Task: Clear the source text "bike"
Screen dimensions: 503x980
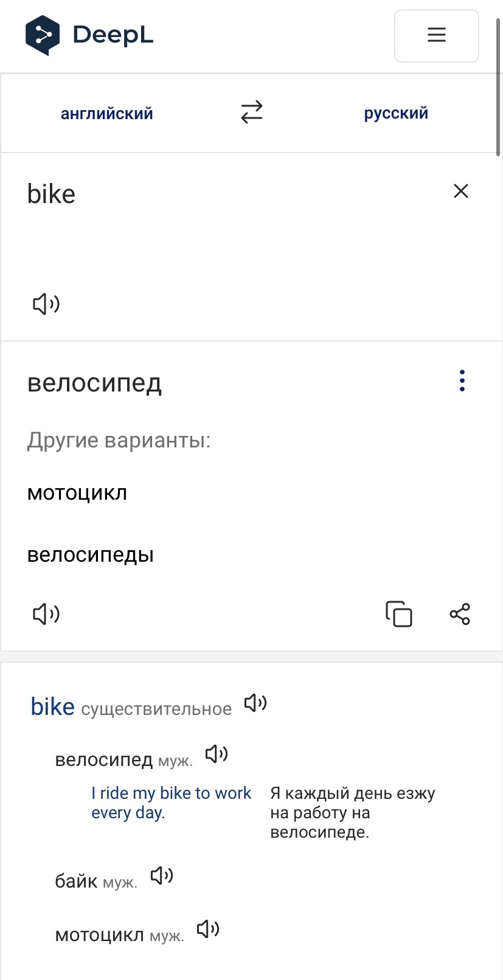Action: coord(461,192)
